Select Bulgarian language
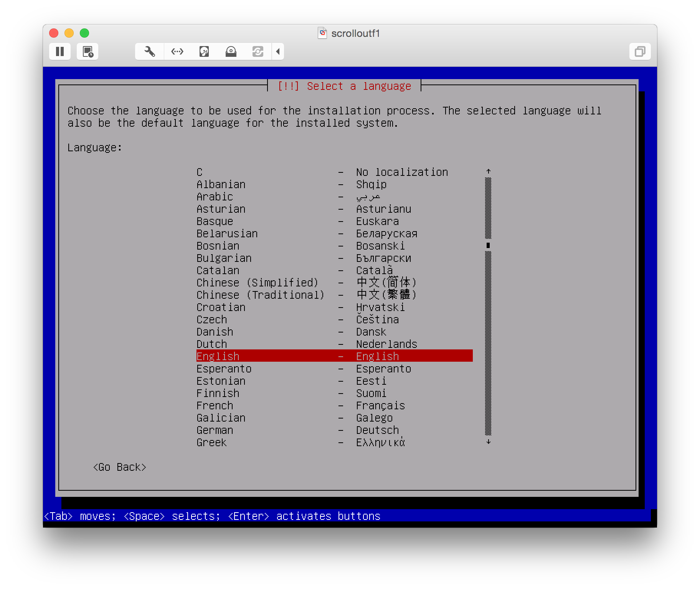700x589 pixels. [x=334, y=258]
